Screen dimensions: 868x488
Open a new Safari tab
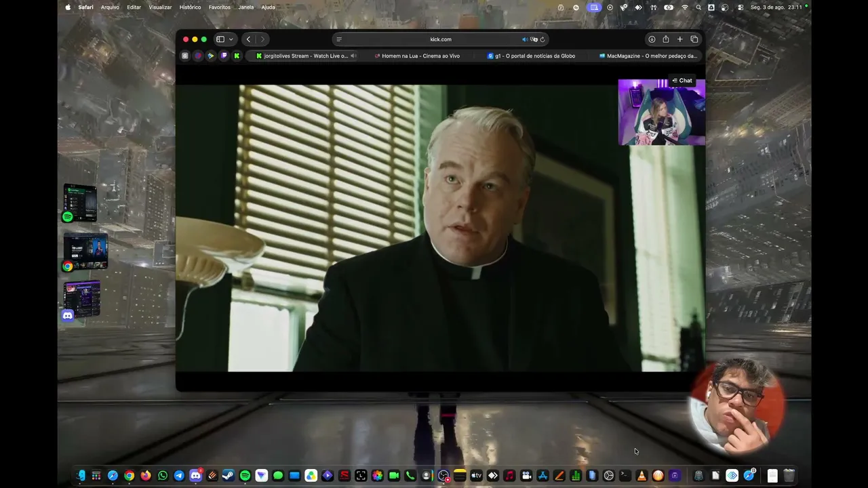click(680, 39)
